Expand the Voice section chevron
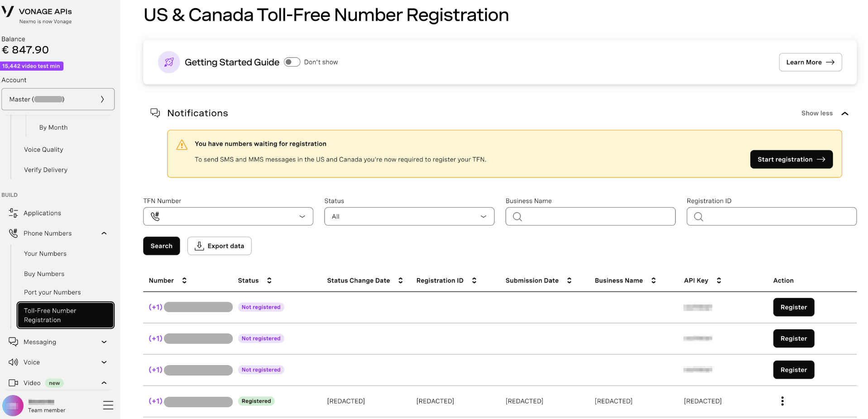The height and width of the screenshot is (419, 868). (104, 362)
